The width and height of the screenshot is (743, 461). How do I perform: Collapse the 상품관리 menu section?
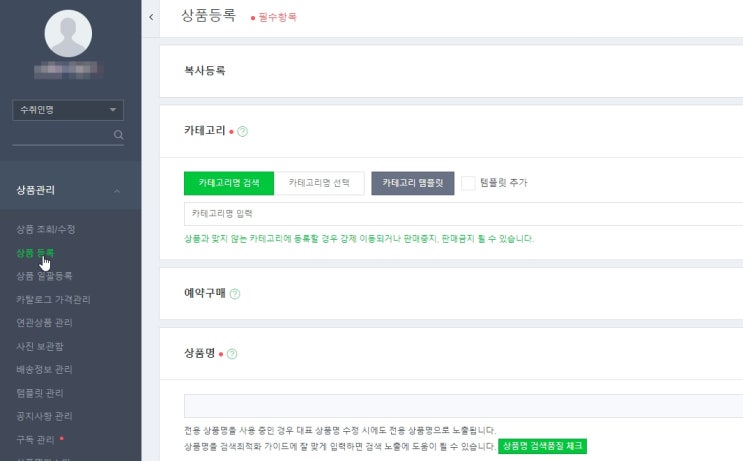117,191
